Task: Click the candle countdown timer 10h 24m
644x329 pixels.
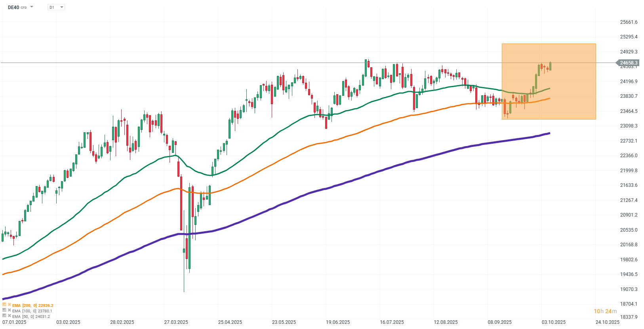Action: (605, 312)
